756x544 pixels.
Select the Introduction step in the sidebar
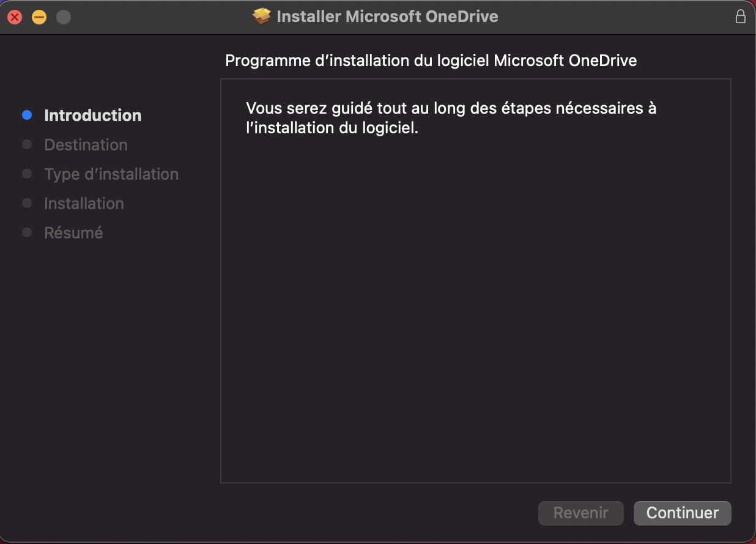pos(93,116)
